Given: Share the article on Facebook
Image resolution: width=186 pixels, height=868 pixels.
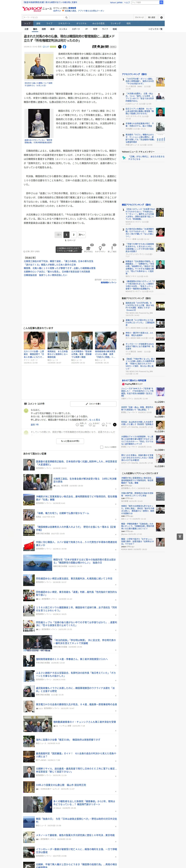Looking at the screenshot, I should (64, 47).
